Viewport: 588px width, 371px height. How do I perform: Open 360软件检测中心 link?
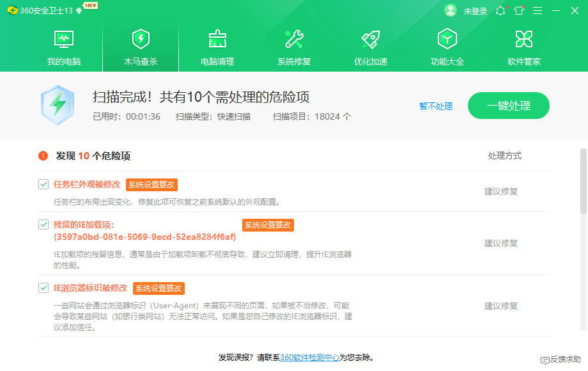tap(309, 358)
